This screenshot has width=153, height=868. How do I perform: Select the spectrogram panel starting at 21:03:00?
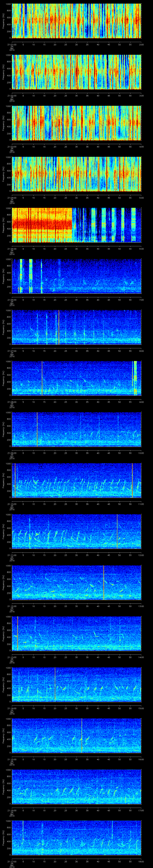click(77, 123)
